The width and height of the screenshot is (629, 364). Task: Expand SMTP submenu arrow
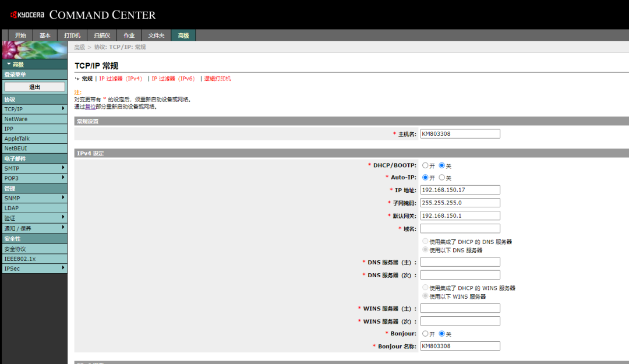point(63,168)
